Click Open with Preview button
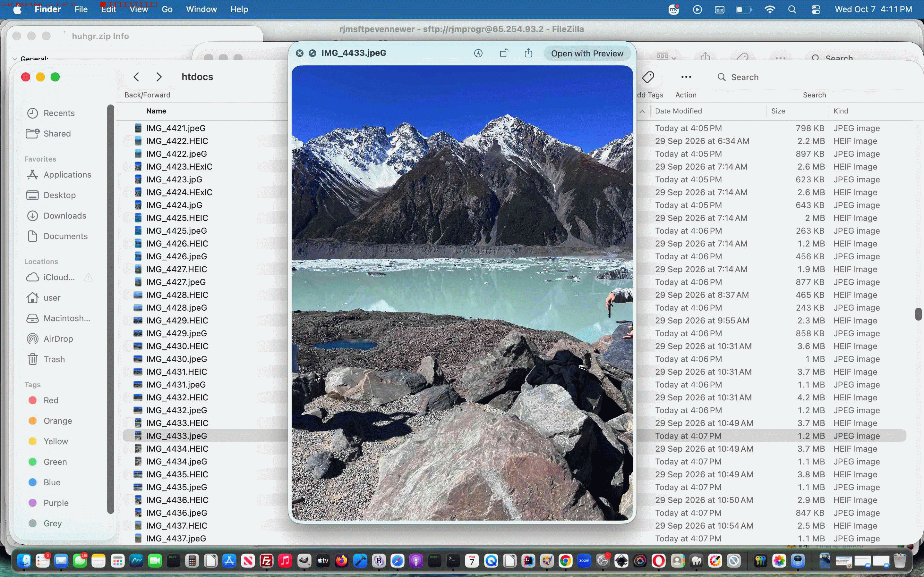 587,54
